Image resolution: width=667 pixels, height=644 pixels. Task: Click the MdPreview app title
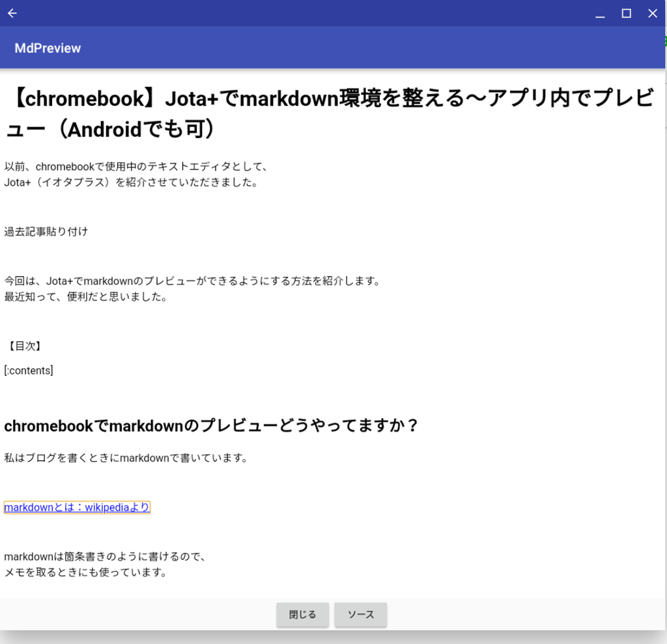pos(48,48)
